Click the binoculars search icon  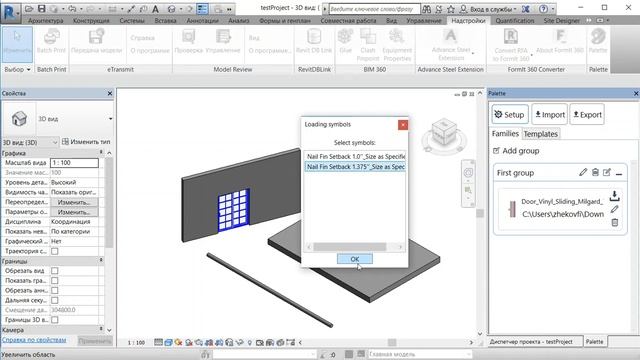pyautogui.click(x=426, y=9)
